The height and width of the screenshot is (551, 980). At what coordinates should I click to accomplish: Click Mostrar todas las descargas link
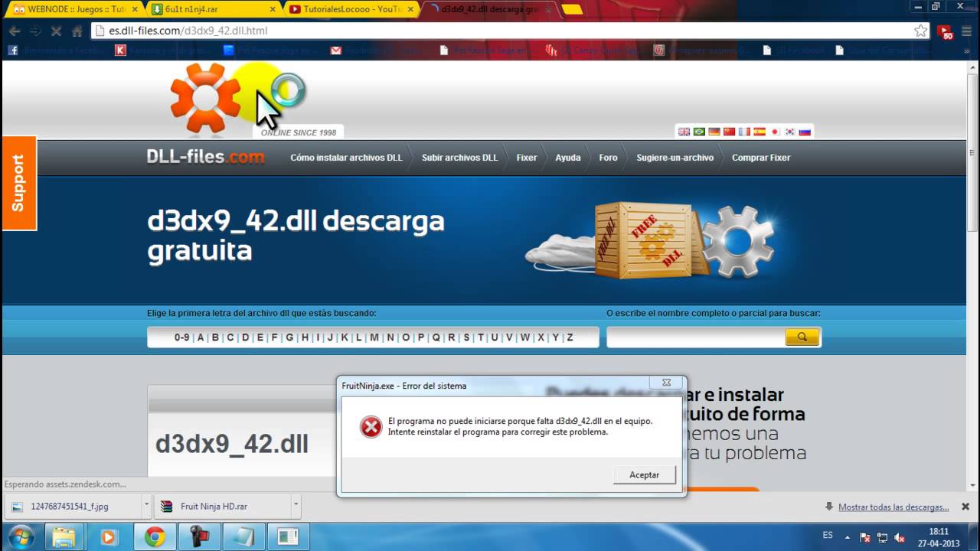[x=893, y=507]
